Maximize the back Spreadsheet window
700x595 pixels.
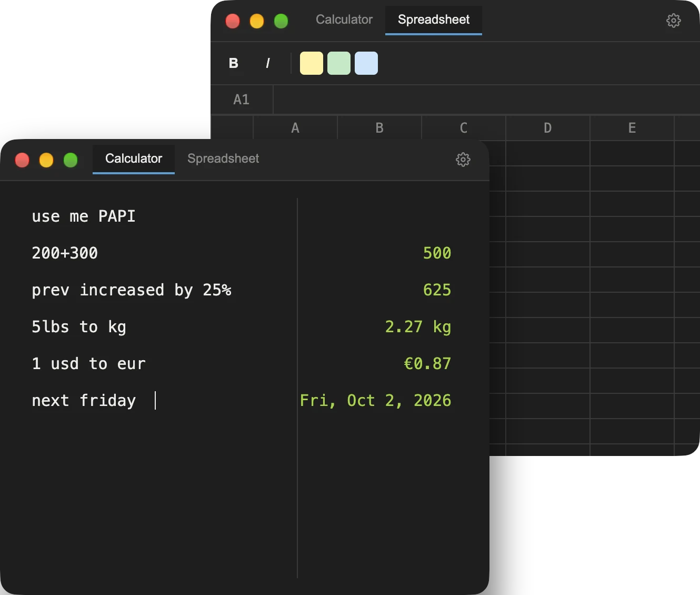[x=281, y=21]
